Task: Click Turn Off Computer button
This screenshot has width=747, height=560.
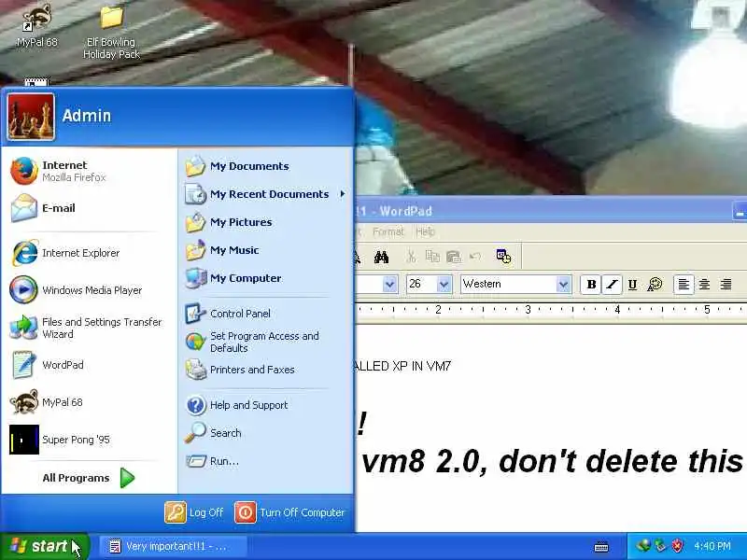Action: pos(289,512)
